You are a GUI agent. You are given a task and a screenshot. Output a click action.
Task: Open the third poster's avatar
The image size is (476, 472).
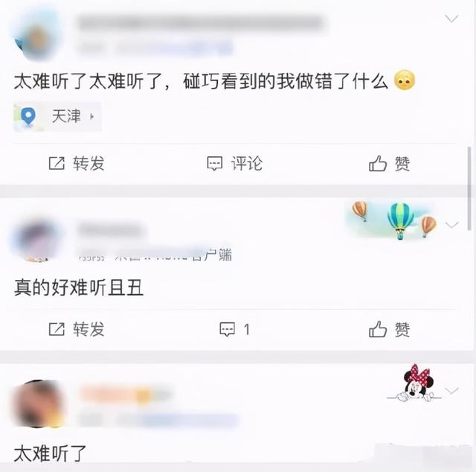(x=38, y=404)
